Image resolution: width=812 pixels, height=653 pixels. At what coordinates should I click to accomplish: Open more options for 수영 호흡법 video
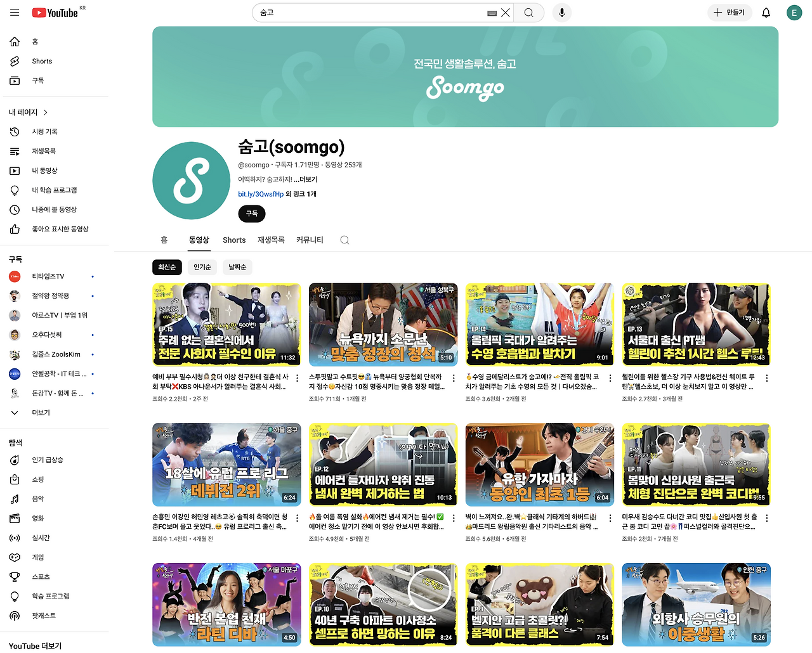tap(610, 378)
